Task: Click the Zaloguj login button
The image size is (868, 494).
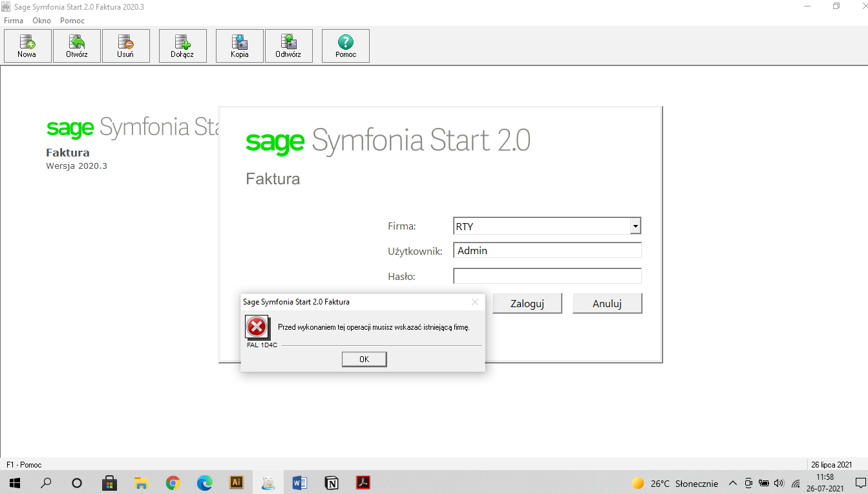Action: [527, 303]
